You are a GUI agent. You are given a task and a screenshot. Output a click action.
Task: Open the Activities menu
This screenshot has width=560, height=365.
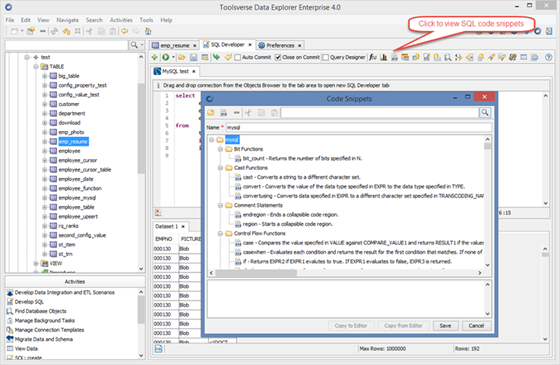coord(121,20)
